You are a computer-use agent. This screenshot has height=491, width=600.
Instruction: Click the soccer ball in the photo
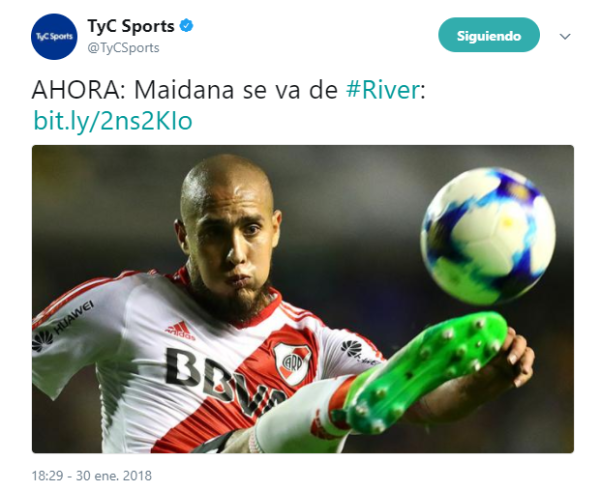pos(488,235)
